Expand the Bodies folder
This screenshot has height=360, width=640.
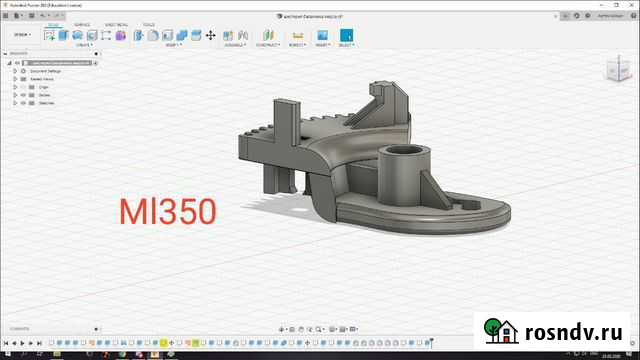[x=15, y=95]
